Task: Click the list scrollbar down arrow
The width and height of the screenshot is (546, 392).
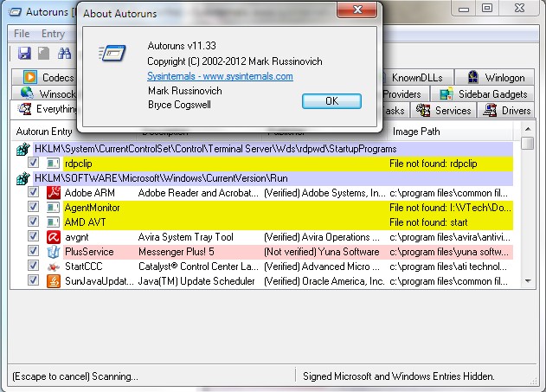Action: (528, 281)
